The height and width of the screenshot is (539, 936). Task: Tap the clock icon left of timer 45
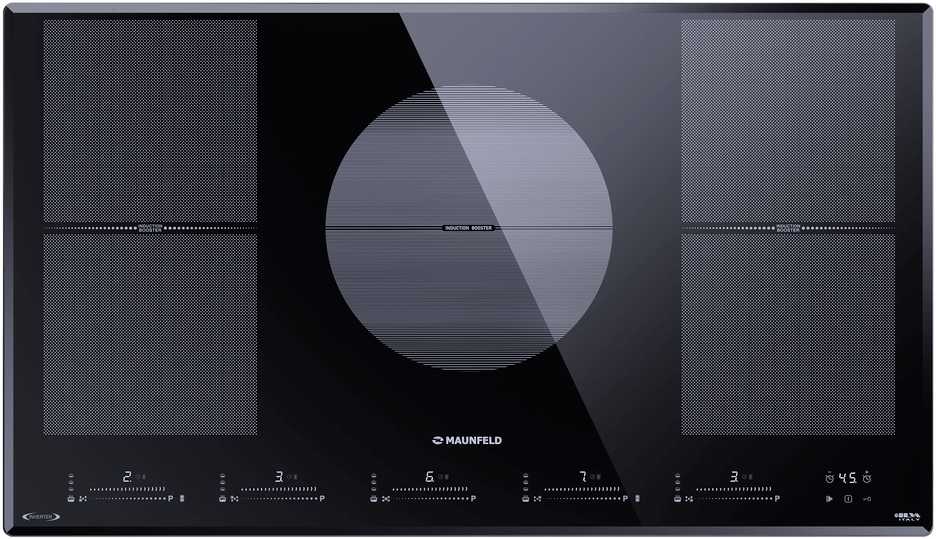(829, 477)
